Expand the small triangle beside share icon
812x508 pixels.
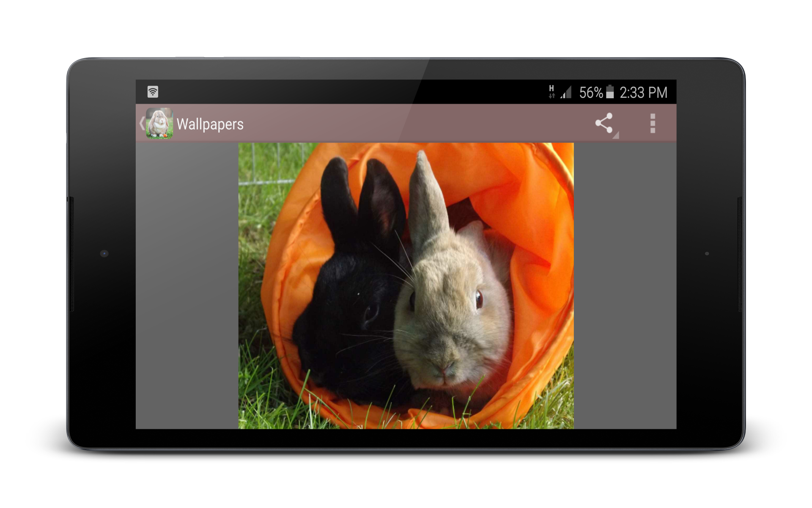[x=616, y=135]
